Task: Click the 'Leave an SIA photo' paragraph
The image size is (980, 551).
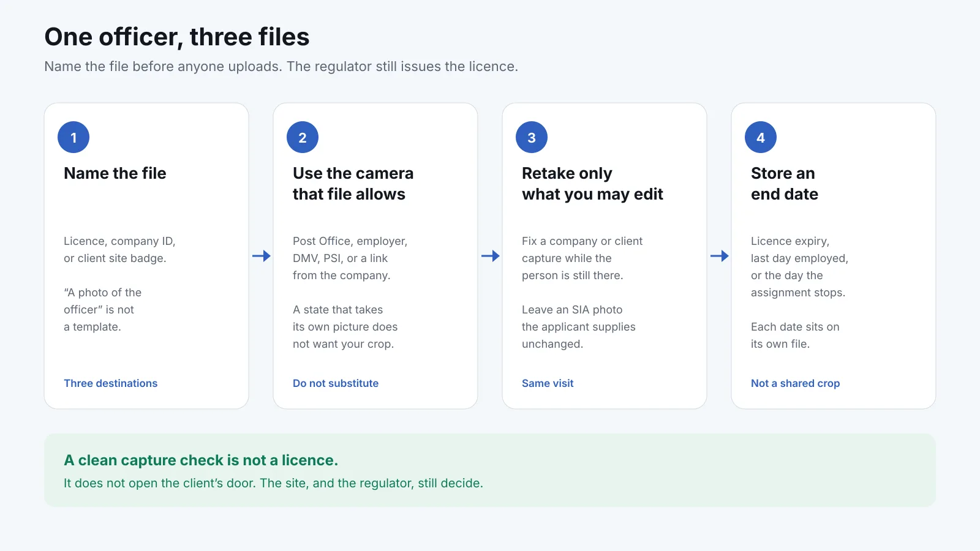Action: (579, 327)
